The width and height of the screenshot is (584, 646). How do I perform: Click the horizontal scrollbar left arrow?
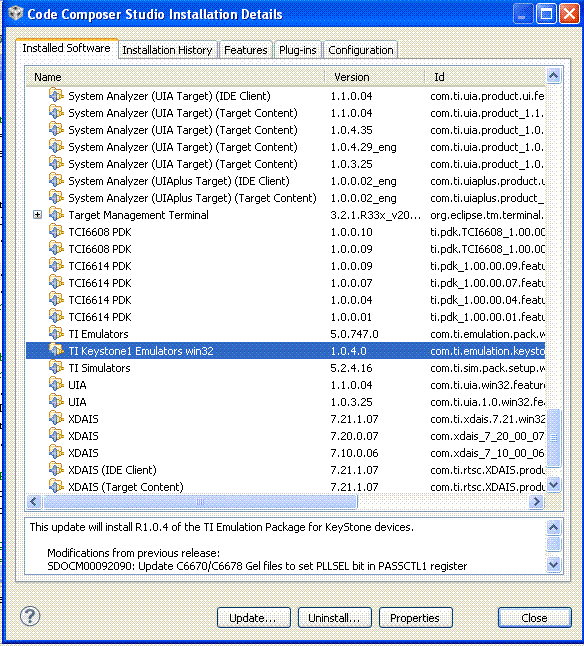click(x=34, y=501)
